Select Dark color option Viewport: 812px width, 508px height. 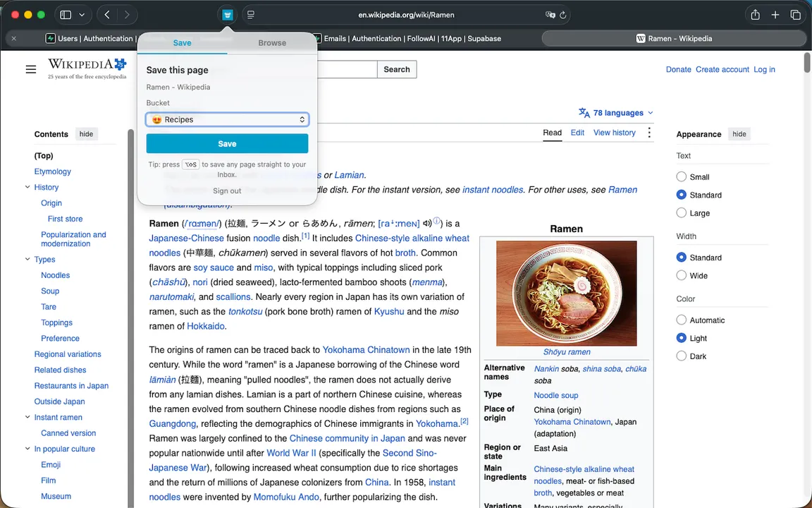[682, 356]
